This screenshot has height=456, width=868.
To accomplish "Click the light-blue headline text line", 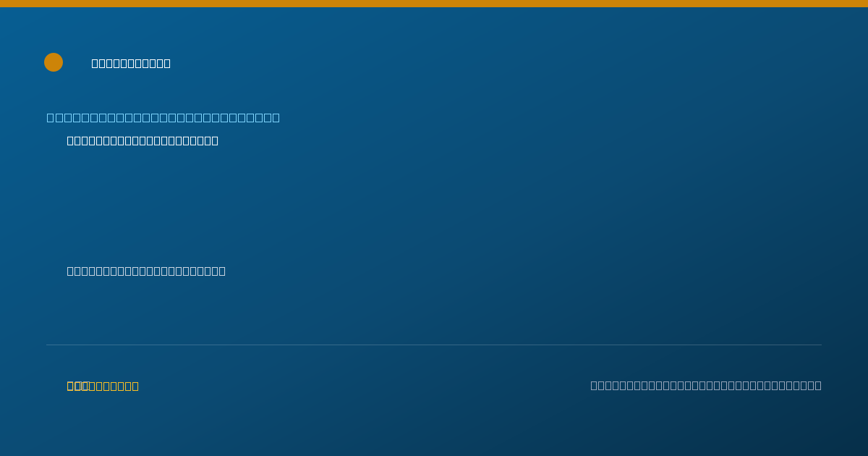I will [163, 117].
